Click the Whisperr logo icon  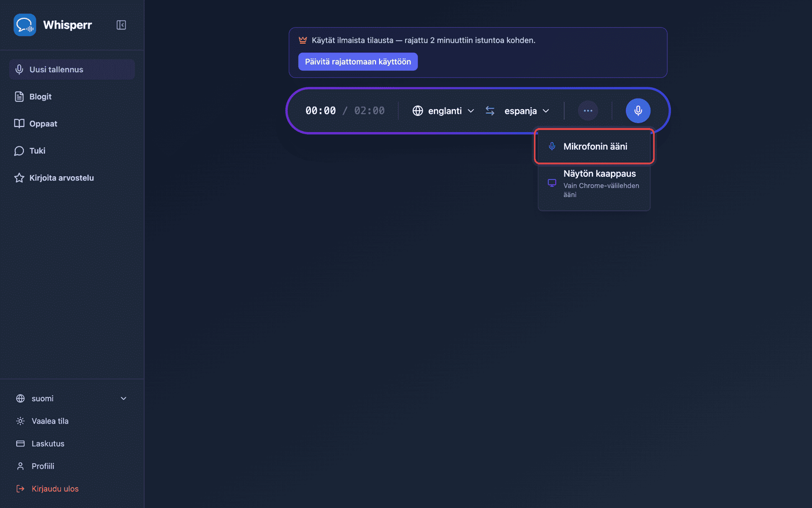pyautogui.click(x=25, y=25)
